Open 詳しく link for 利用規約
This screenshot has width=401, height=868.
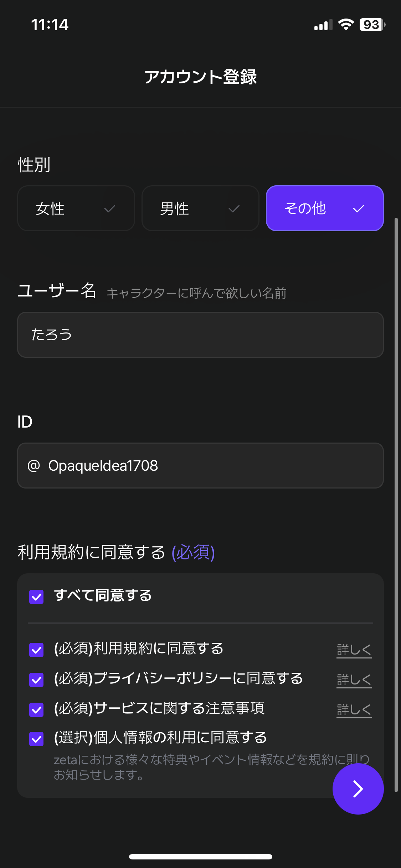[354, 650]
